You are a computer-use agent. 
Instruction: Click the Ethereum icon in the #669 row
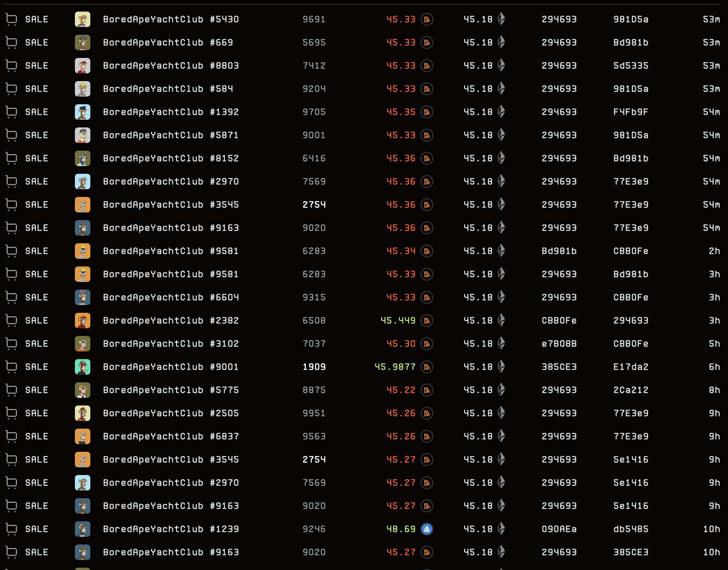[x=501, y=42]
